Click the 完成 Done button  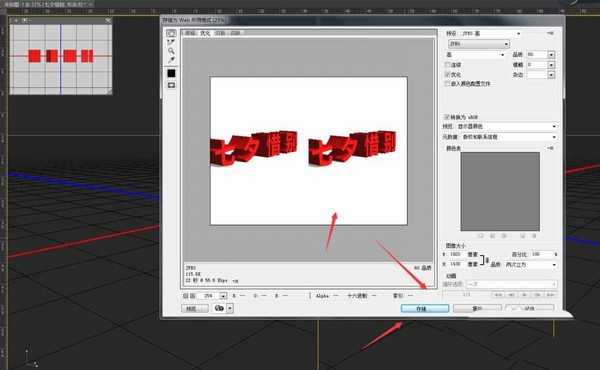pyautogui.click(x=530, y=308)
